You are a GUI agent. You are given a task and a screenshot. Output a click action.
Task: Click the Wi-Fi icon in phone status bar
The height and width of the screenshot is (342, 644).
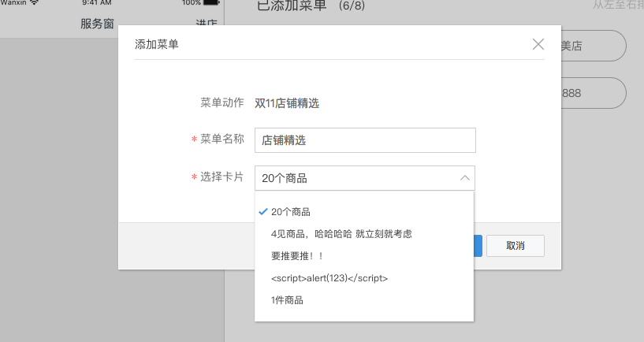(34, 2)
